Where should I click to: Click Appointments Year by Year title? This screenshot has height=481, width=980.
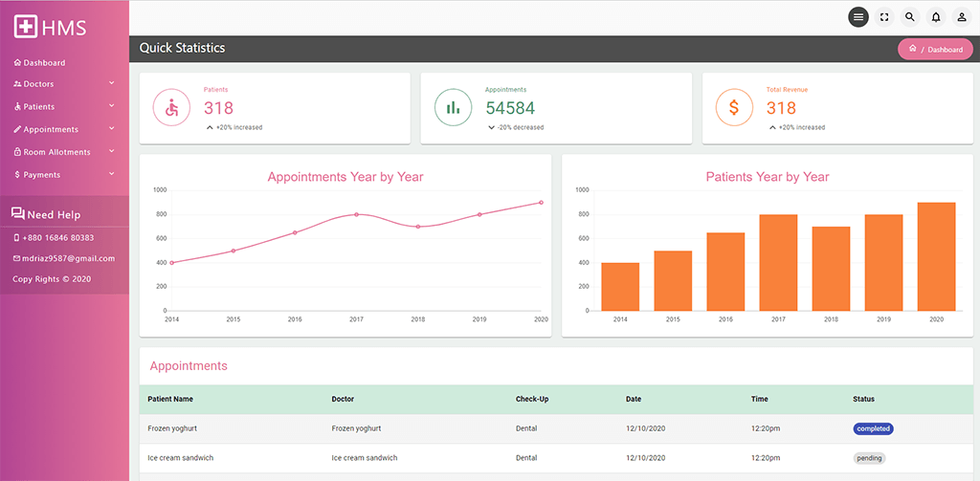345,177
